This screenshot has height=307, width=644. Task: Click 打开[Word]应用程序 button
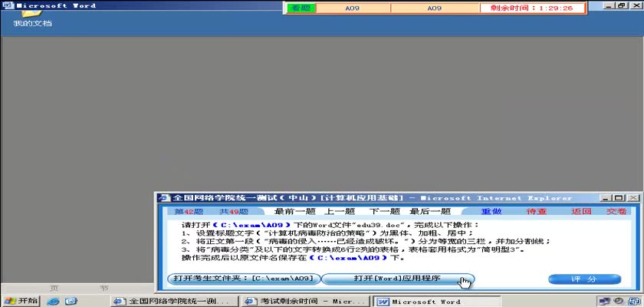click(x=397, y=279)
